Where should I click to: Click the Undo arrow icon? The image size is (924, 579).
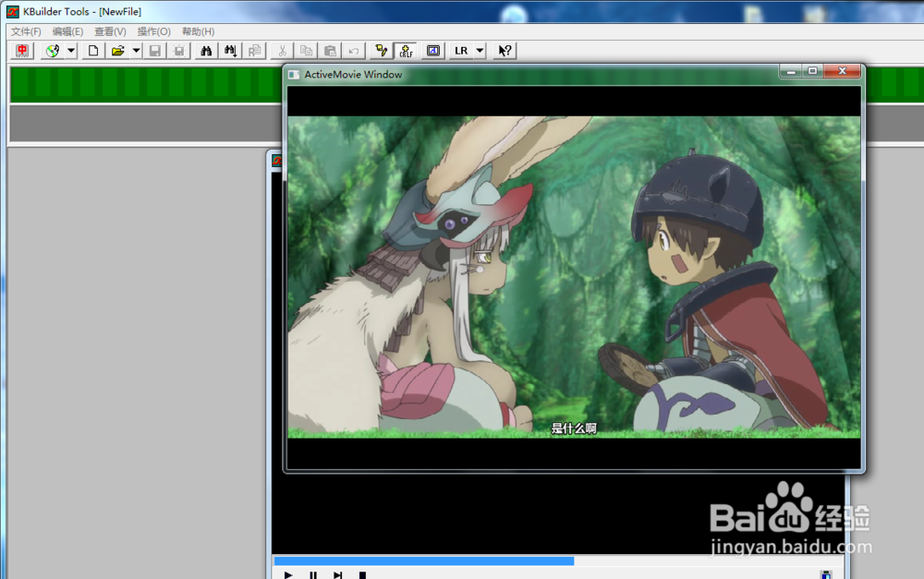(354, 51)
